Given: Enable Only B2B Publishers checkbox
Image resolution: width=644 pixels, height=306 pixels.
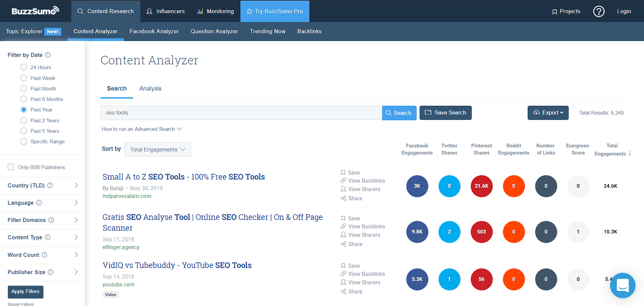Looking at the screenshot, I should click(11, 167).
